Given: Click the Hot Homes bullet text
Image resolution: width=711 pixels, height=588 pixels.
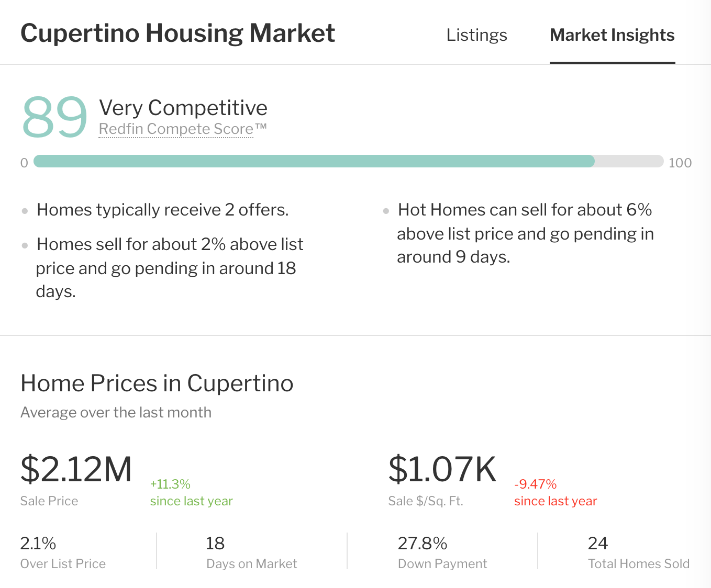Looking at the screenshot, I should coord(525,233).
